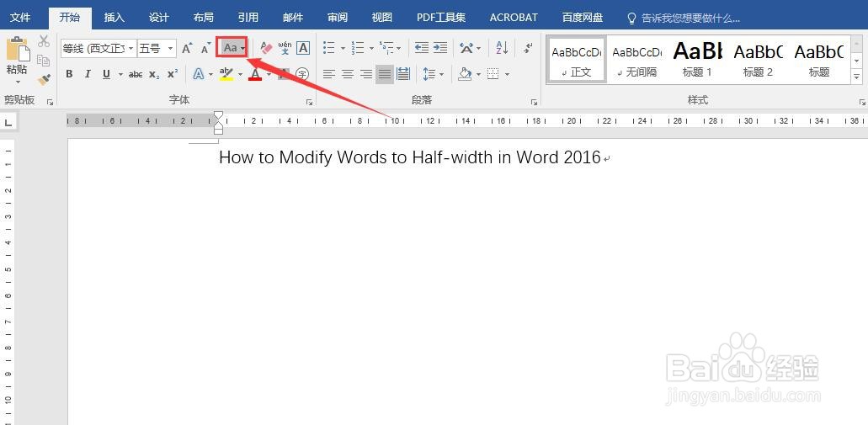Open the Font dialog launcher
868x425 pixels.
(x=309, y=103)
